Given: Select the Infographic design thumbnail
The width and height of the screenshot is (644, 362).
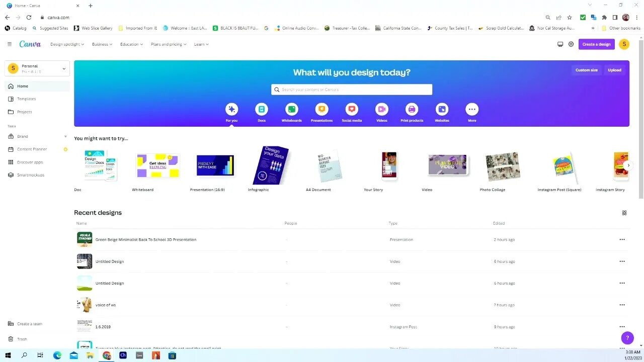Looking at the screenshot, I should point(271,165).
